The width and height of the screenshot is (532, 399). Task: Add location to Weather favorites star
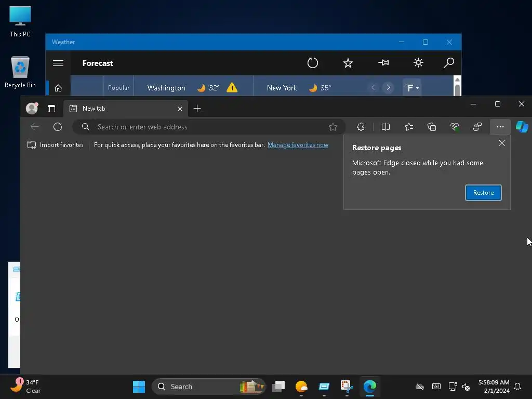pos(348,63)
